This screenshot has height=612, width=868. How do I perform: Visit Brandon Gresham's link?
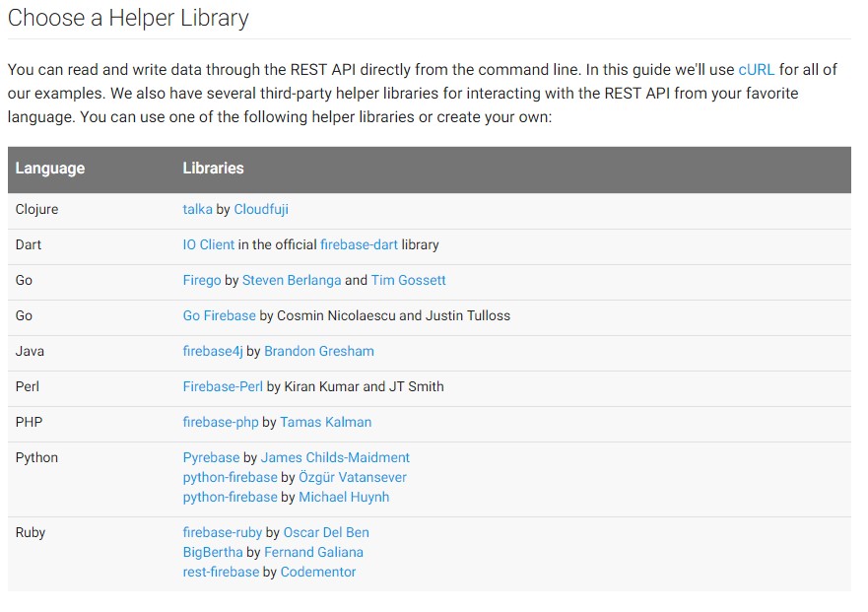click(x=319, y=351)
